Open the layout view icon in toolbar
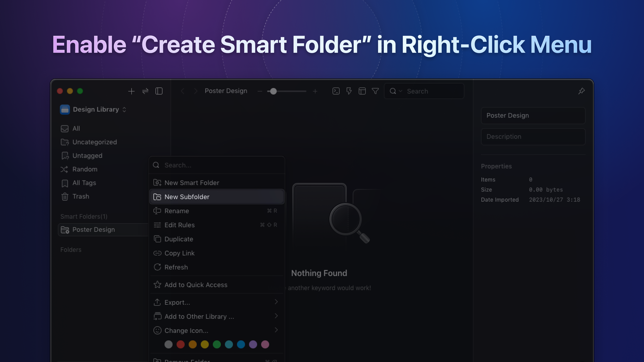Viewport: 644px width, 362px height. click(362, 91)
